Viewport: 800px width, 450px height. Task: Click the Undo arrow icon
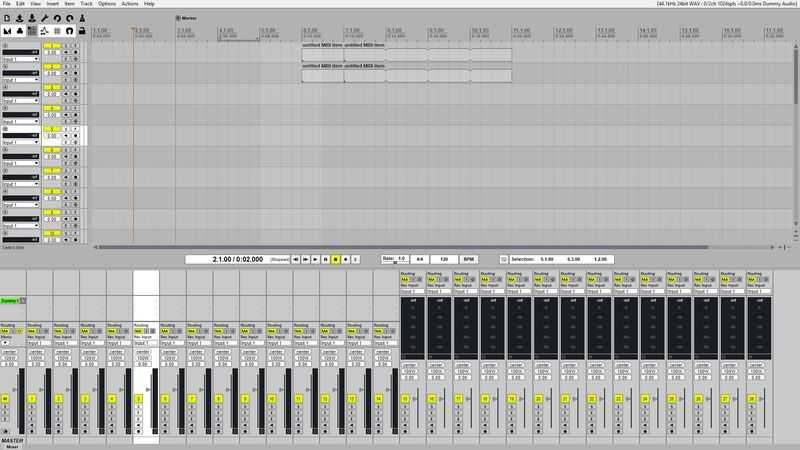point(57,18)
